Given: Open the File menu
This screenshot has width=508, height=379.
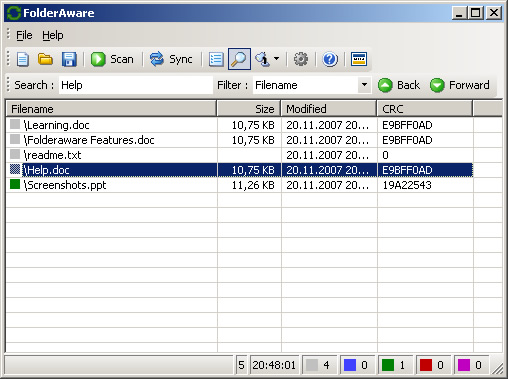Looking at the screenshot, I should pos(24,35).
